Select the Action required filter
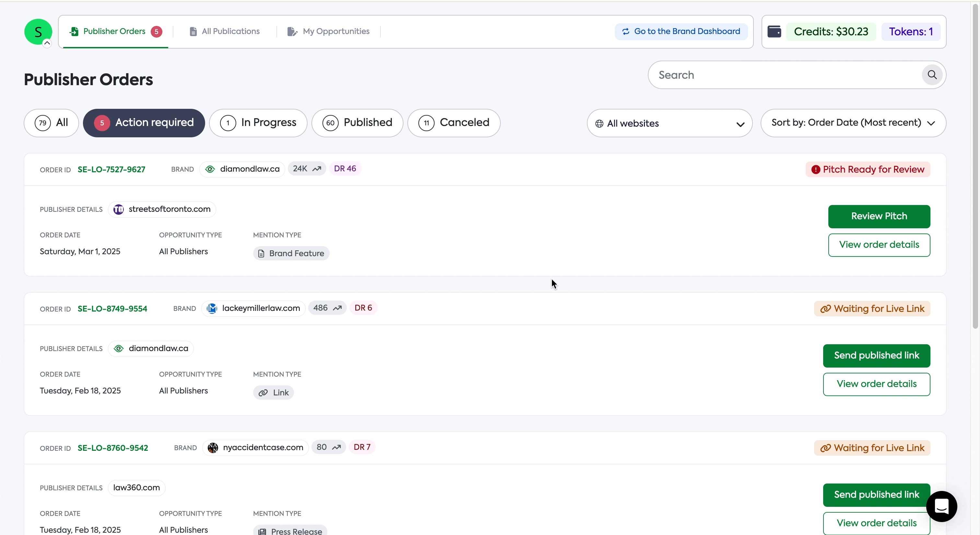The height and width of the screenshot is (535, 980). coord(144,123)
